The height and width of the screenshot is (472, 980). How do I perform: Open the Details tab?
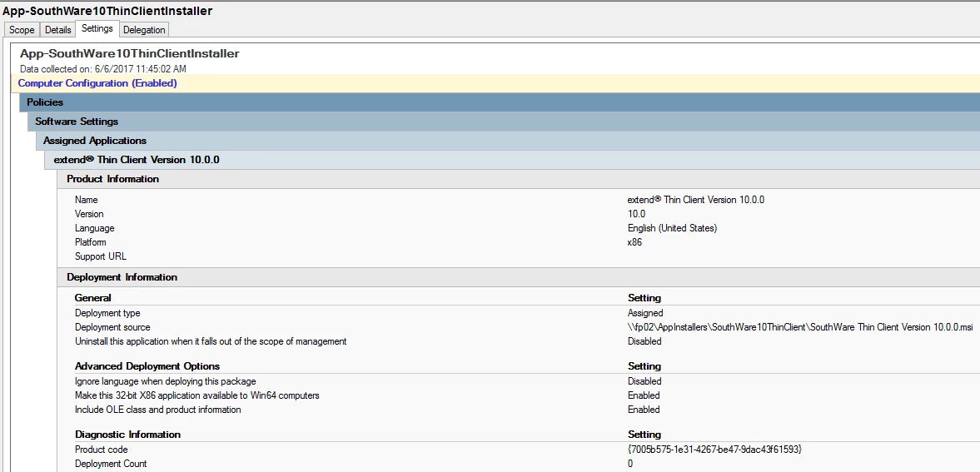tap(58, 30)
